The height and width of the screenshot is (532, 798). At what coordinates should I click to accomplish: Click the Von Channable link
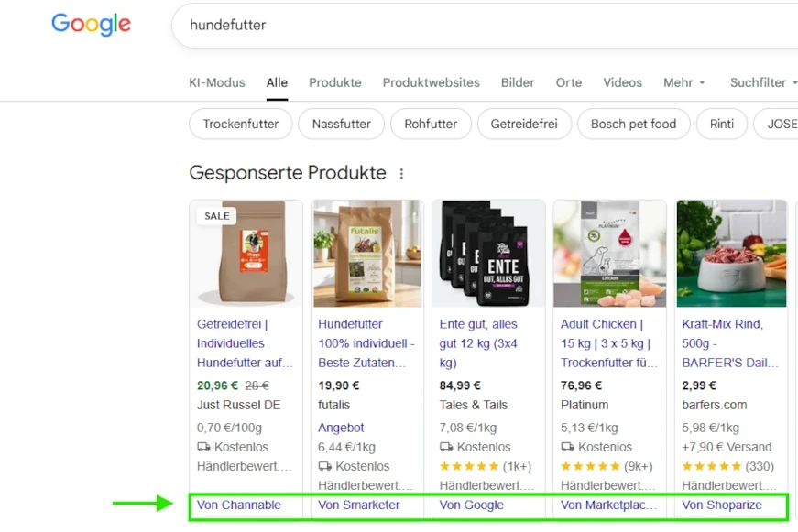239,505
